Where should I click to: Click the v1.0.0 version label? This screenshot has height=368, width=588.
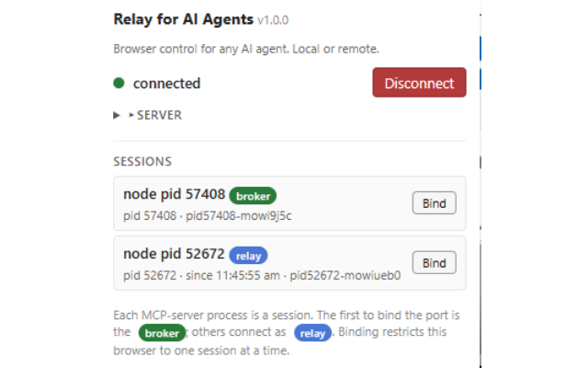coord(273,20)
